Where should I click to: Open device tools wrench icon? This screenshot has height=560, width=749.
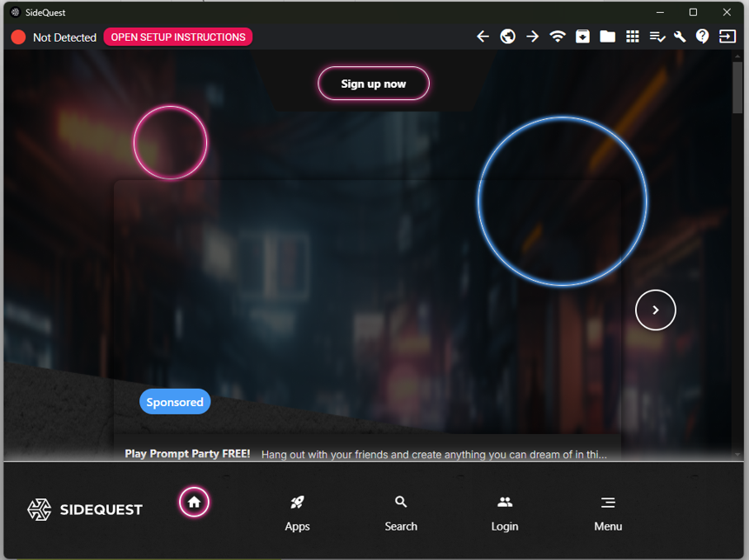point(679,37)
